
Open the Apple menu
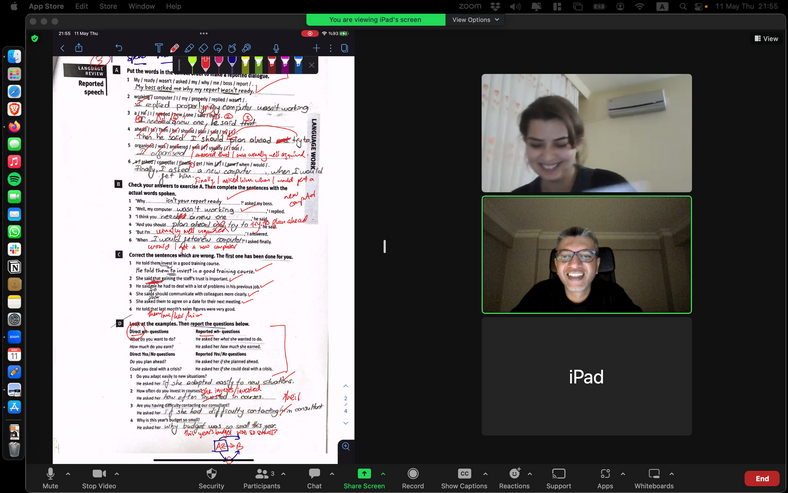click(14, 6)
